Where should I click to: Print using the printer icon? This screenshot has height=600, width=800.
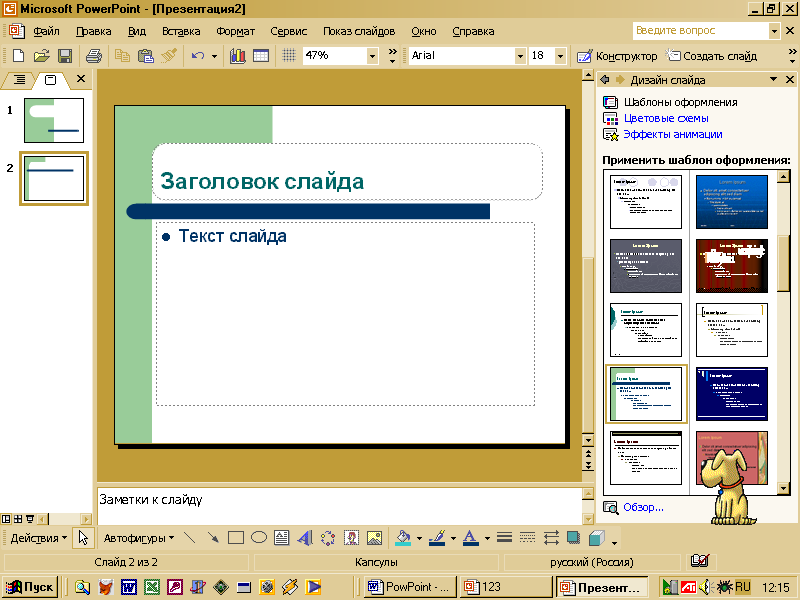[94, 56]
